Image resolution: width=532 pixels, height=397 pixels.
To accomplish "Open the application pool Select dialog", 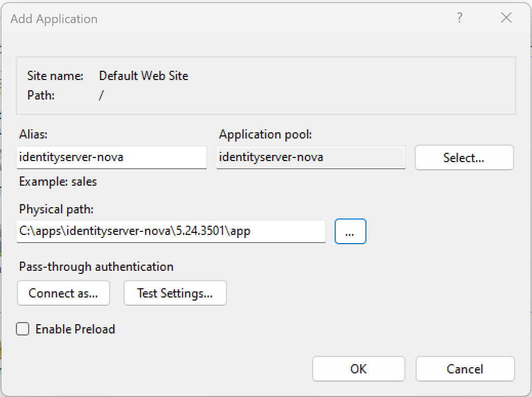I will 463,157.
